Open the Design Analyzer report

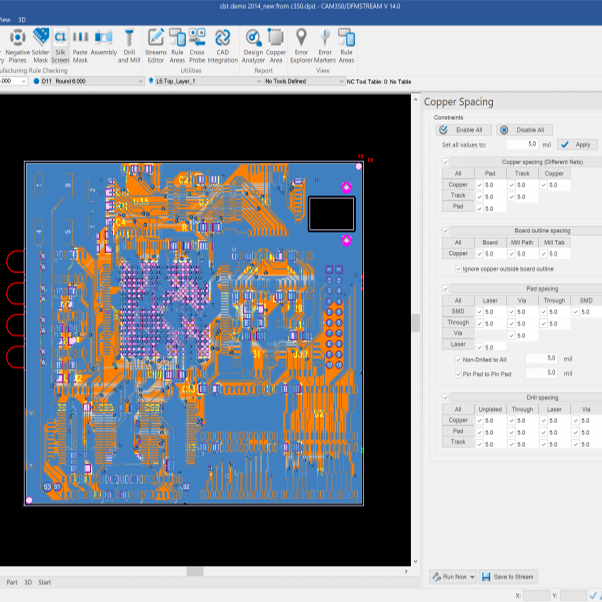point(253,46)
